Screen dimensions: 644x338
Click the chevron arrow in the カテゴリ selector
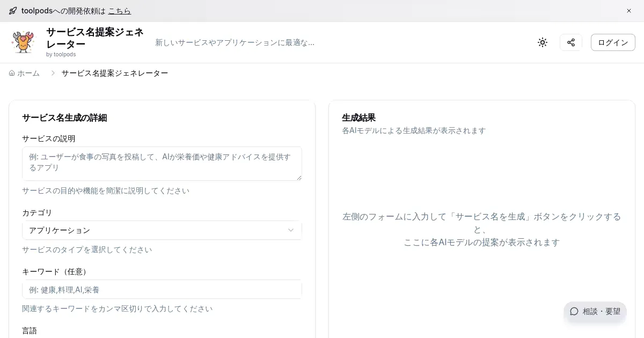[x=291, y=230]
